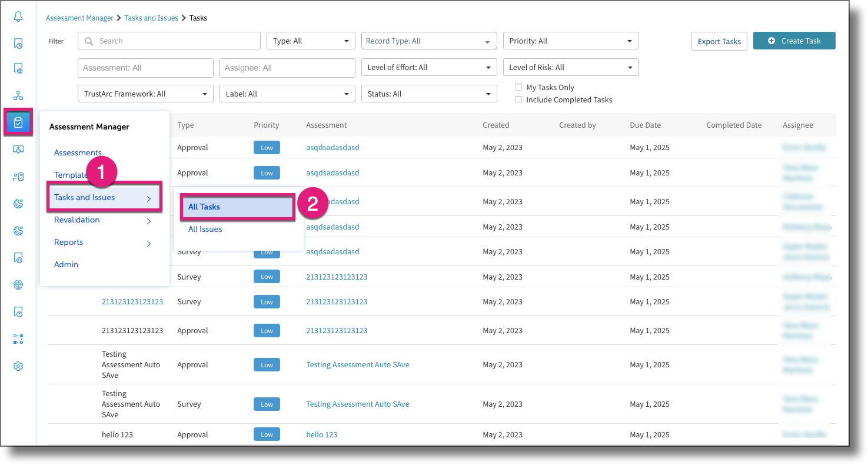
Task: Open the Type: All dropdown
Action: 311,41
